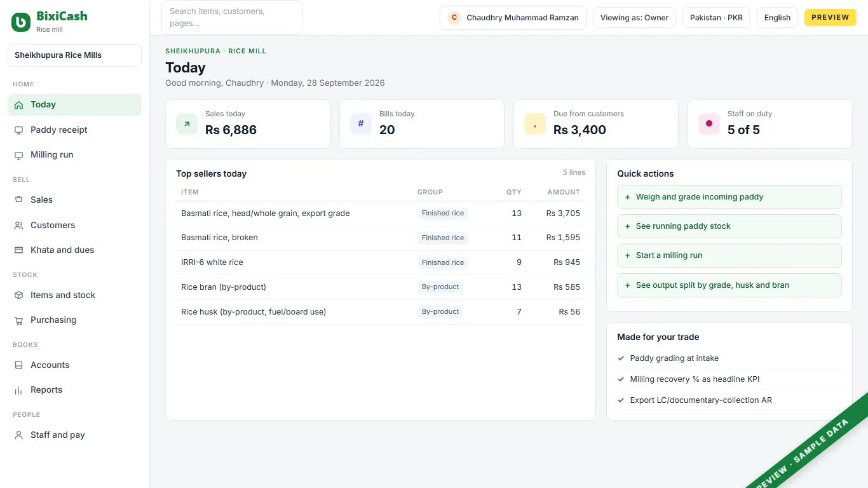Click the Items and stock box icon
This screenshot has width=868, height=488.
click(x=18, y=295)
